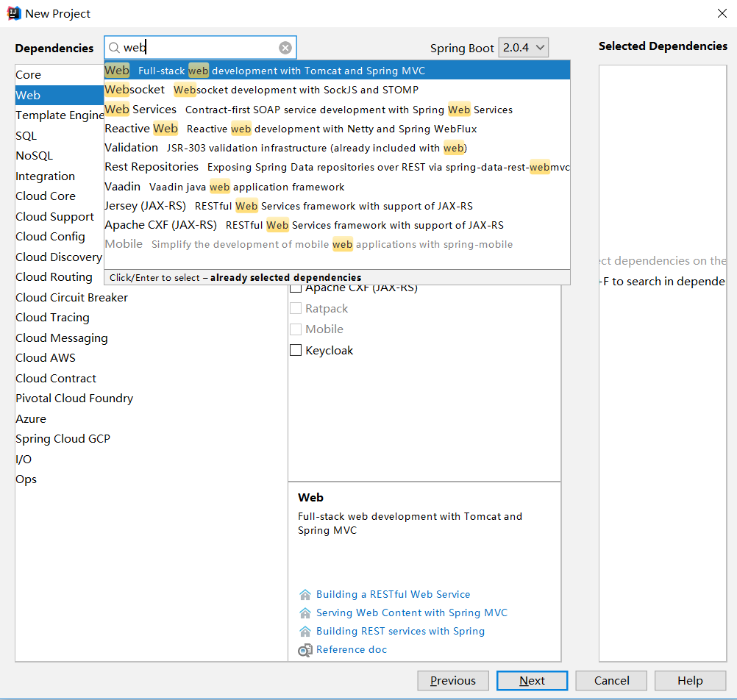Close the New Project dialog
The height and width of the screenshot is (700, 737).
(x=722, y=13)
